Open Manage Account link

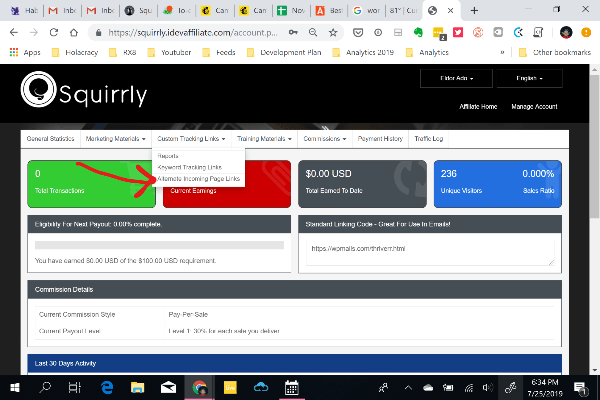(x=534, y=106)
